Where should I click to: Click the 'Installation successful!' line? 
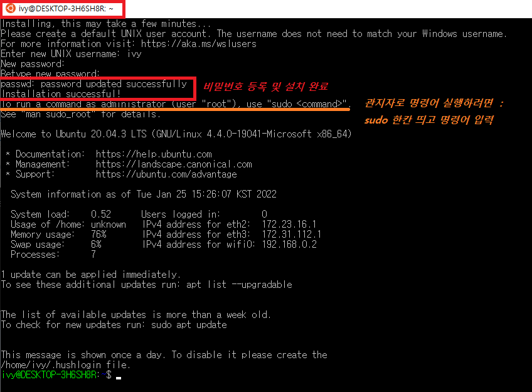[x=61, y=94]
